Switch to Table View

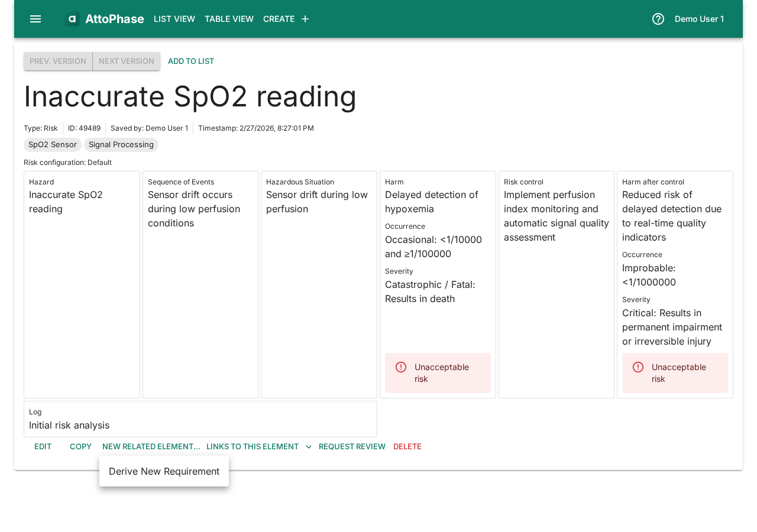point(229,19)
